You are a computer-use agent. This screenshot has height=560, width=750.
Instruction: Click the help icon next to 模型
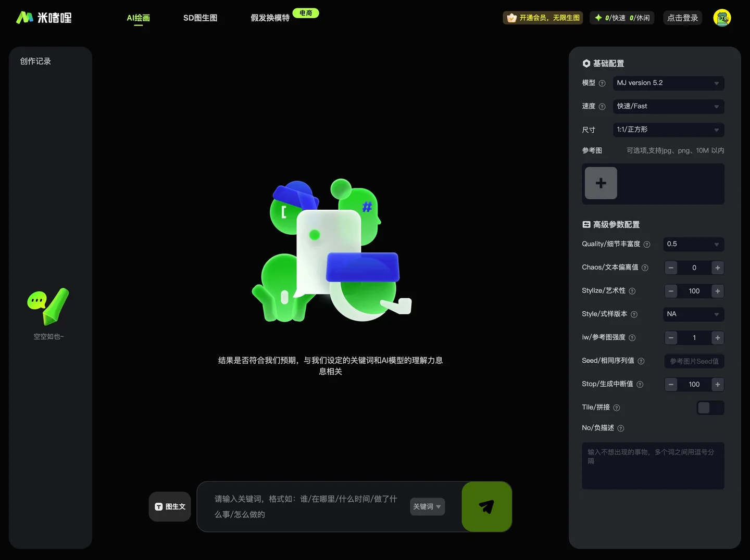tap(603, 83)
